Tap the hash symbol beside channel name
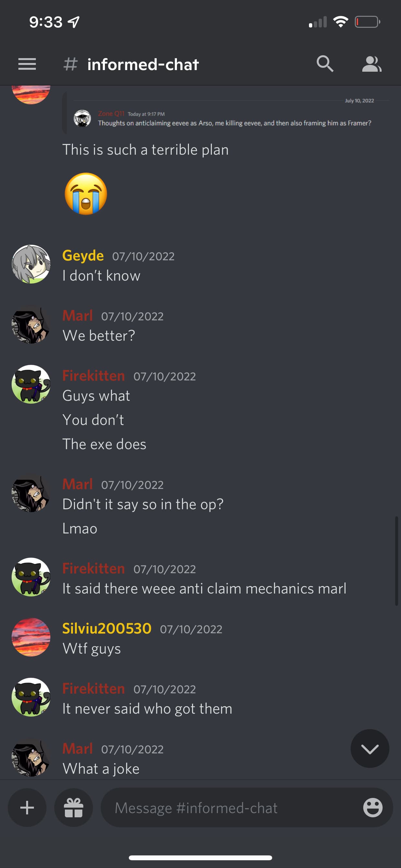The image size is (401, 868). click(70, 64)
